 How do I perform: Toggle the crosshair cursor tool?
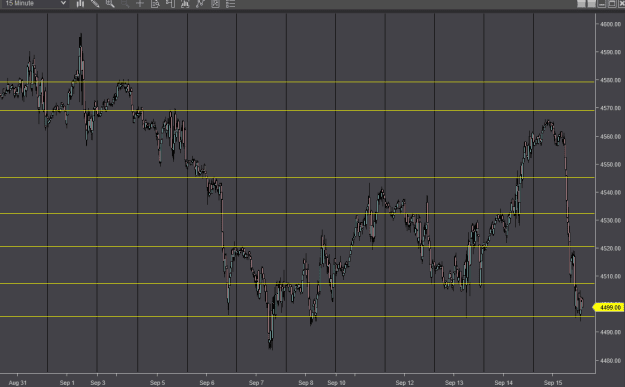(140, 4)
